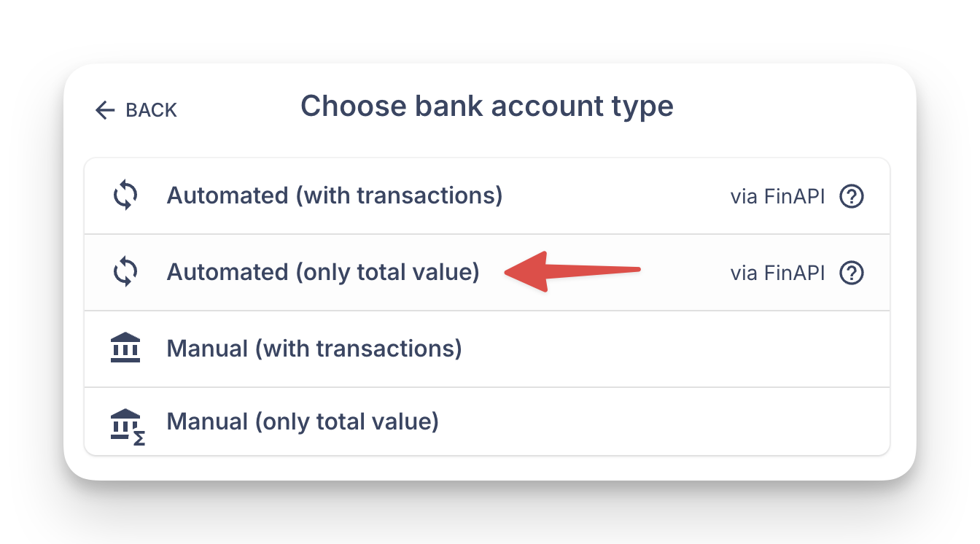Select the Automated (only total value) option
Screen dimensions: 980x544
(x=322, y=273)
